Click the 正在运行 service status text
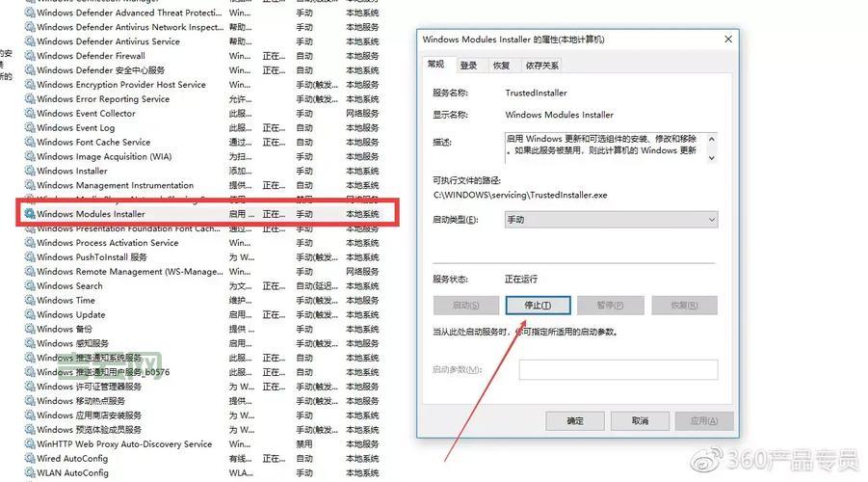The image size is (868, 482). pyautogui.click(x=521, y=280)
